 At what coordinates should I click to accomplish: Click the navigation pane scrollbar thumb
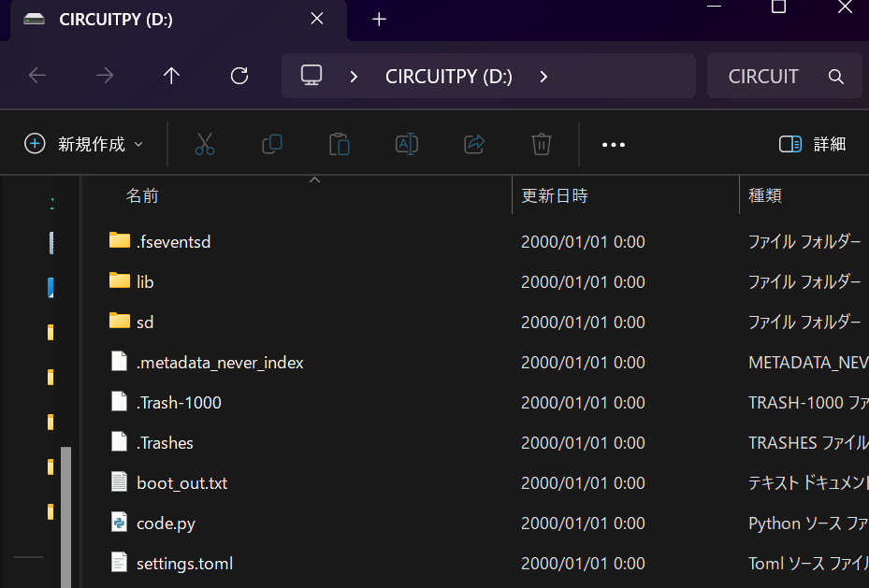pyautogui.click(x=66, y=517)
